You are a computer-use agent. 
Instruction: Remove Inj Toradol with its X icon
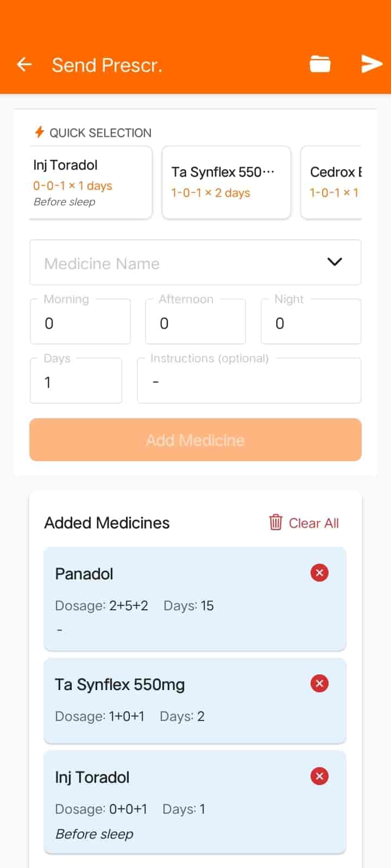coord(319,776)
